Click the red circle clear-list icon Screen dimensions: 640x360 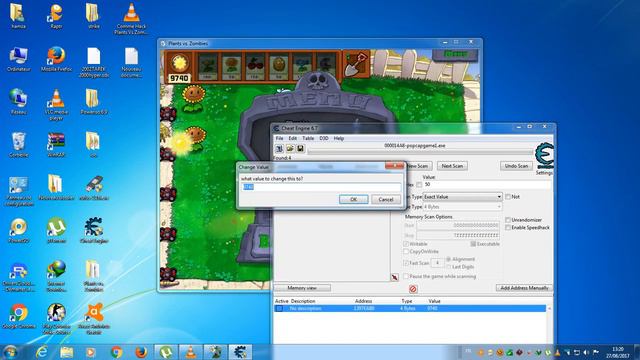point(413,289)
